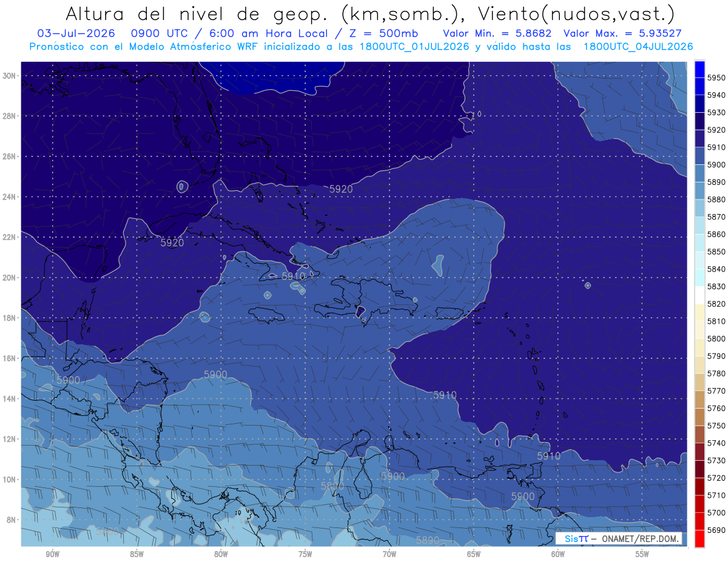Screen dimensions: 728x562
Task: Click the '14N' latitude axis label
Action: (x=9, y=399)
